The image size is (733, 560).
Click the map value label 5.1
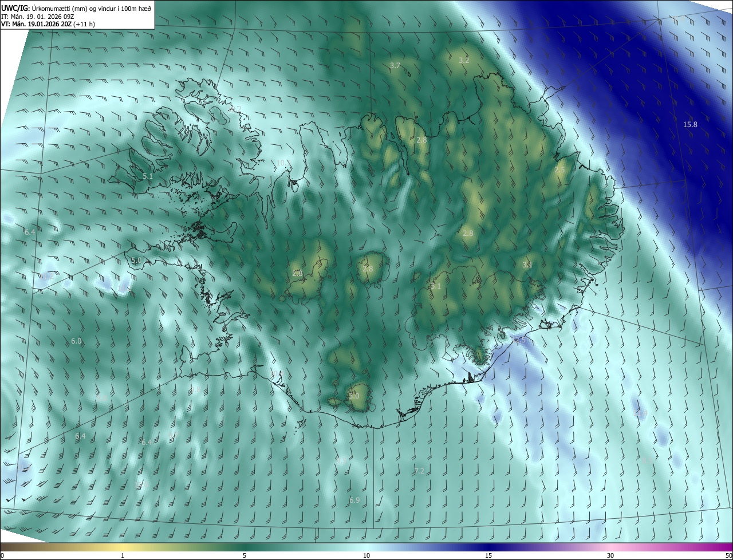tap(148, 176)
